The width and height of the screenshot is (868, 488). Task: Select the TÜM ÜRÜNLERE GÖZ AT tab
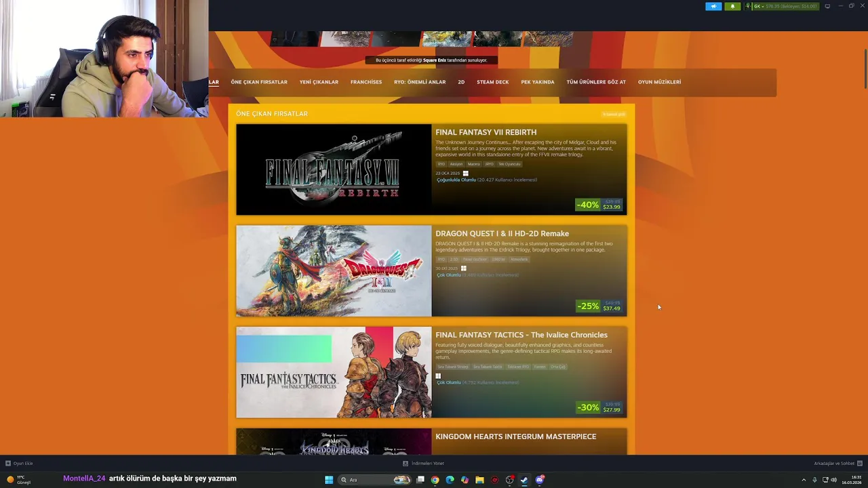click(x=596, y=82)
